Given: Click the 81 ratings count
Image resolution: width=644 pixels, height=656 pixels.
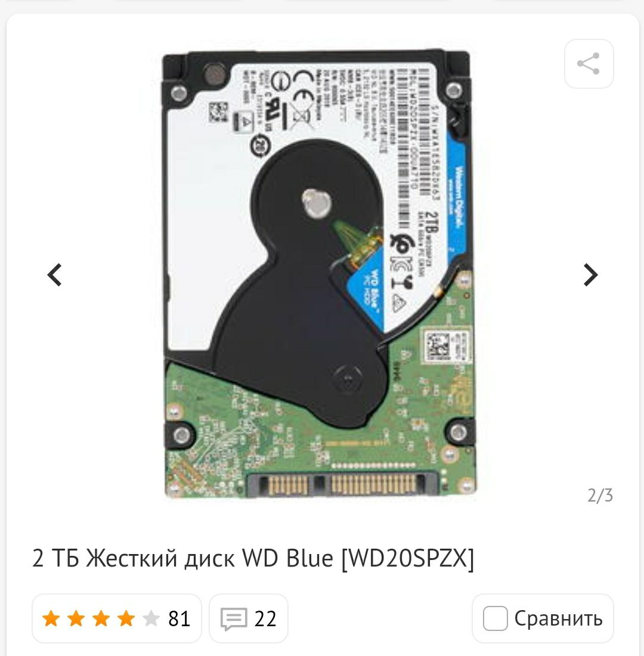Looking at the screenshot, I should point(179,619).
